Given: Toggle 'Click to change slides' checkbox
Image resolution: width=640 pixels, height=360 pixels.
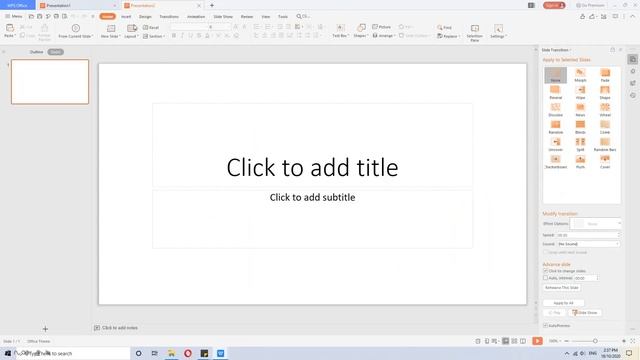Looking at the screenshot, I should 545,271.
